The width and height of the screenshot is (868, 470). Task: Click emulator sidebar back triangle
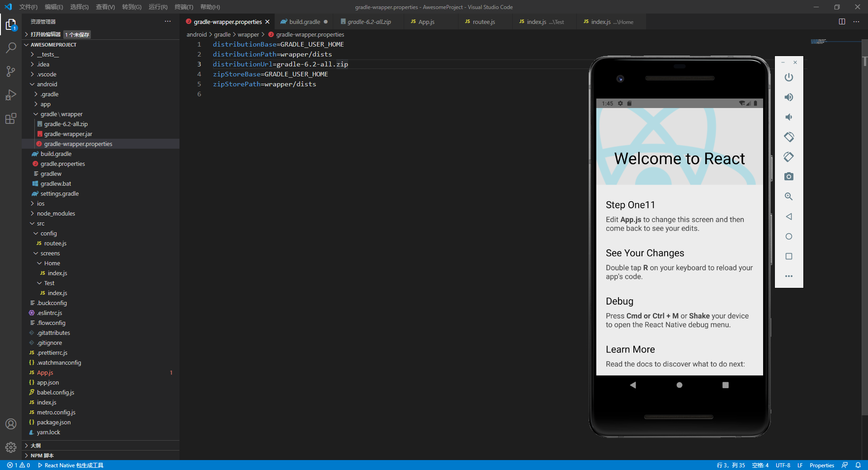(x=789, y=216)
